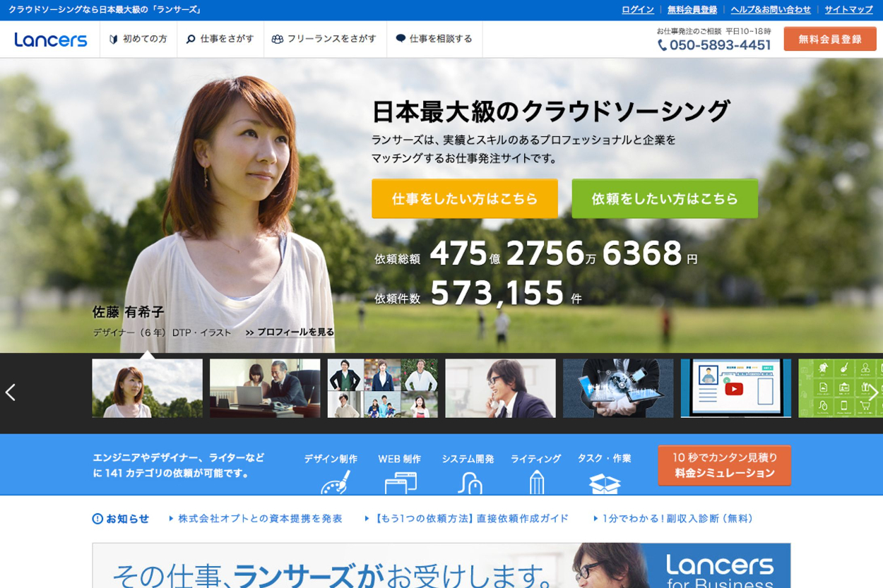The height and width of the screenshot is (588, 883).
Task: Select the 佐藤 有希子 woman-in-park thumbnail
Action: [147, 388]
